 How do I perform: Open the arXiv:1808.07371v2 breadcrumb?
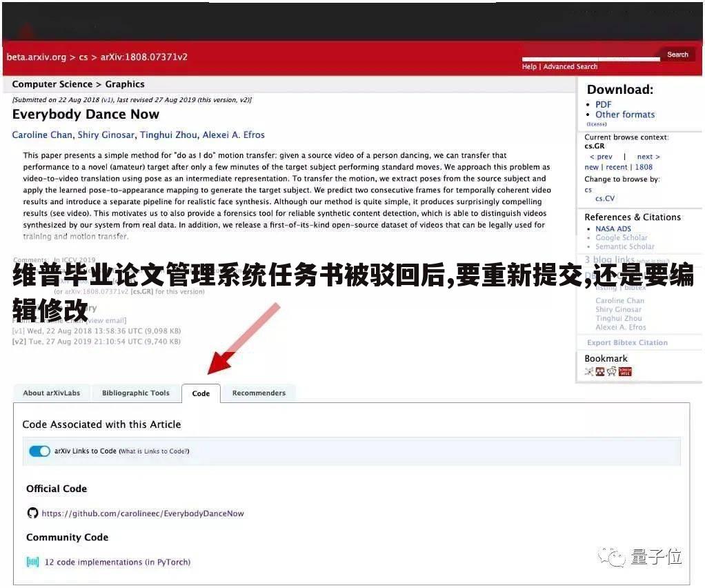point(144,57)
